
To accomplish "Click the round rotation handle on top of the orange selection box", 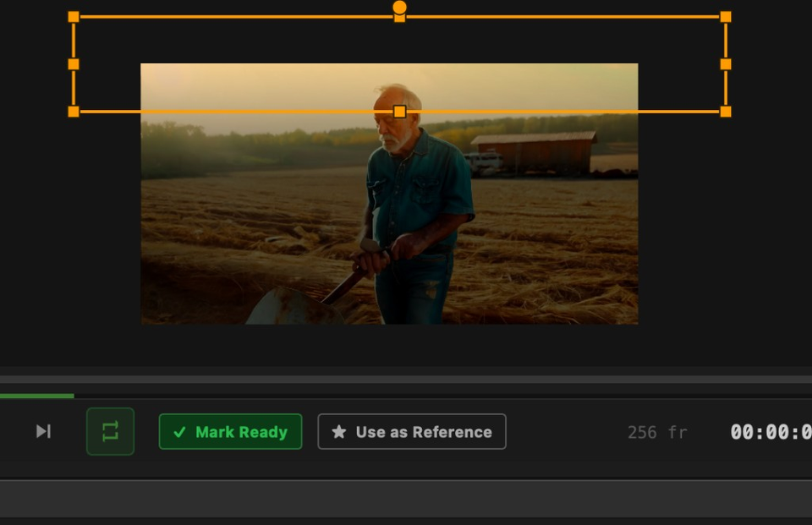I will pyautogui.click(x=399, y=8).
